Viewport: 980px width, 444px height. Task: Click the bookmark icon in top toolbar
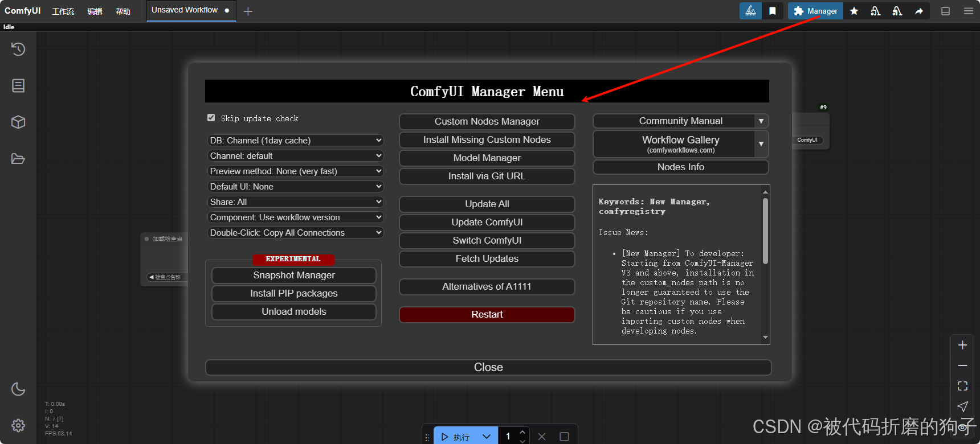[773, 11]
